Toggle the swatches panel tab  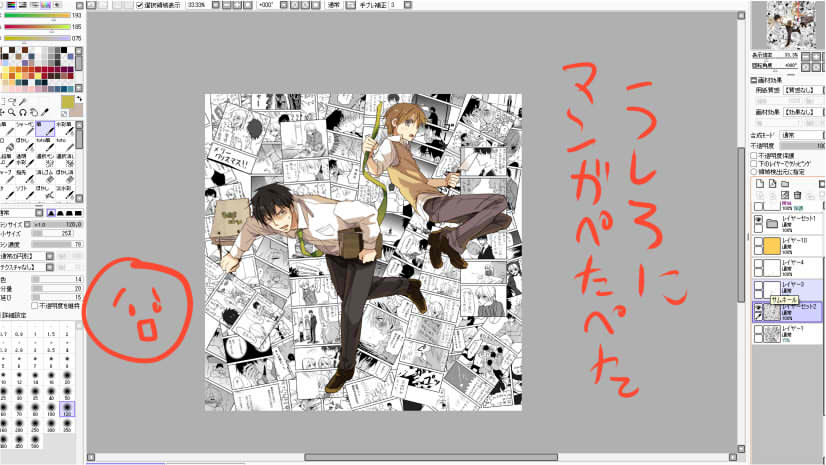46,5
